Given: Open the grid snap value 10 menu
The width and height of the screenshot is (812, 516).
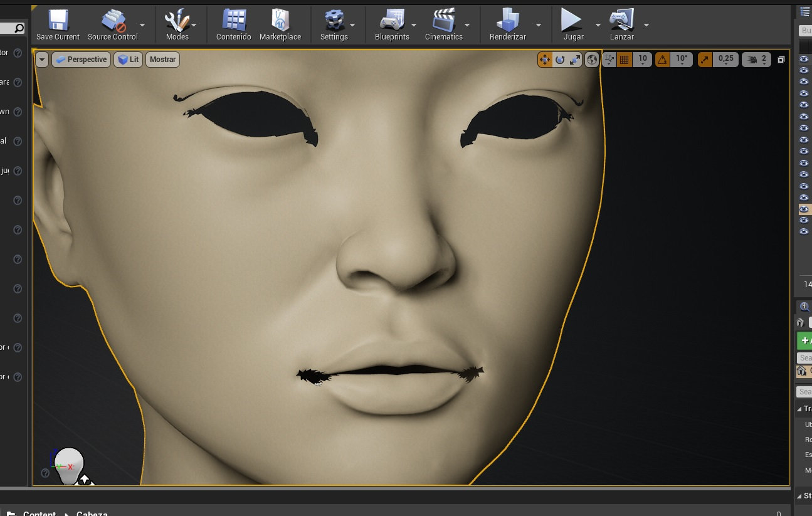Looking at the screenshot, I should tap(643, 60).
